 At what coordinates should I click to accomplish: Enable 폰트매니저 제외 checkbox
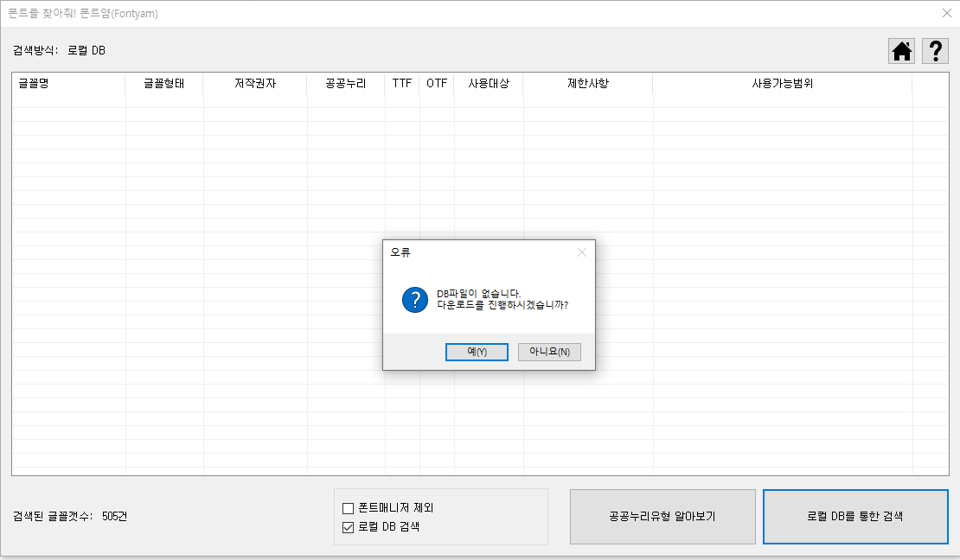[x=349, y=508]
